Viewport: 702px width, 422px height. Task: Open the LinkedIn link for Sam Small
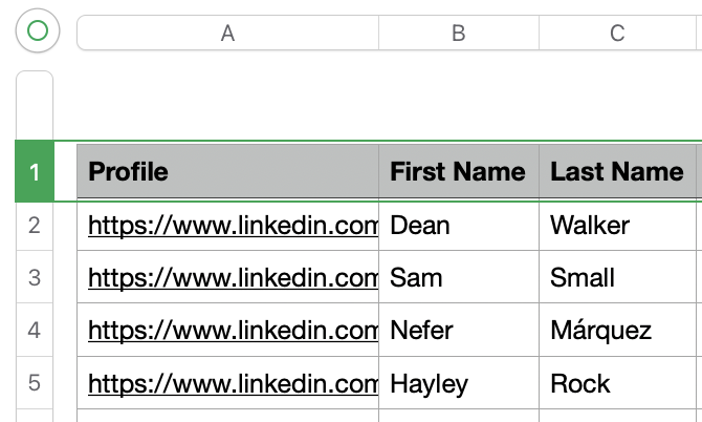coord(233,278)
